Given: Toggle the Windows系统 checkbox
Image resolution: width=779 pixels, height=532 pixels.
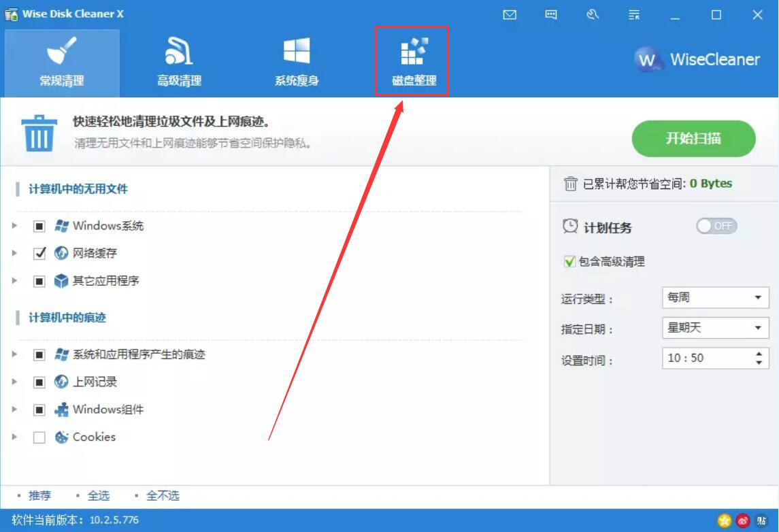Looking at the screenshot, I should 39,226.
